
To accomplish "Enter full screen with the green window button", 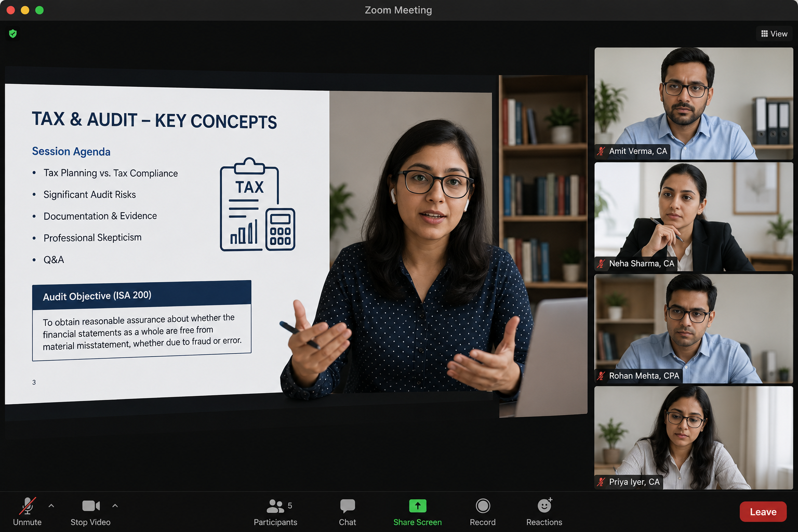I will (x=39, y=10).
